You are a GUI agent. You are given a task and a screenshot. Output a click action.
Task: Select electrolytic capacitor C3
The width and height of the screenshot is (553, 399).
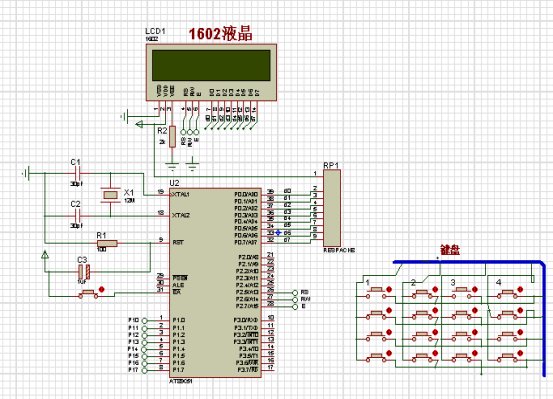coord(84,271)
